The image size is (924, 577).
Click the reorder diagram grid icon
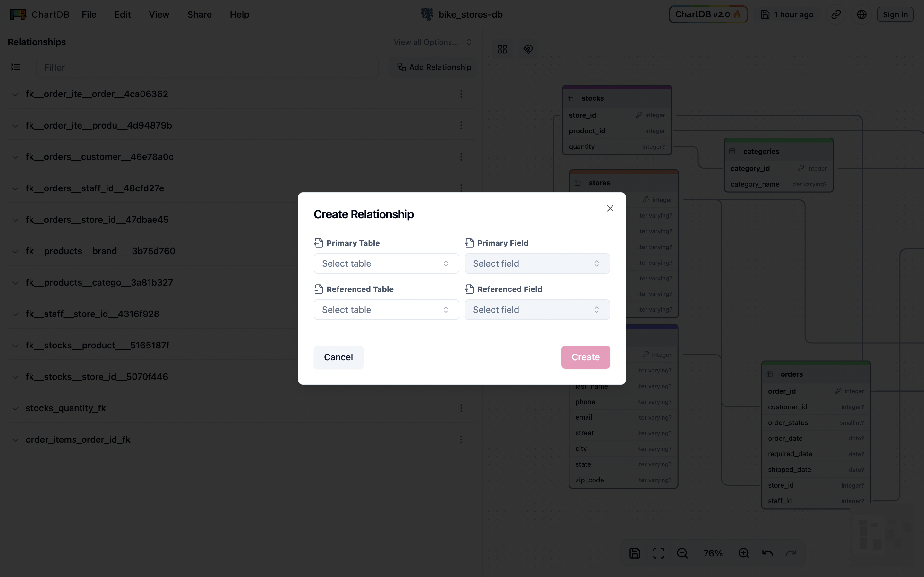pos(502,49)
